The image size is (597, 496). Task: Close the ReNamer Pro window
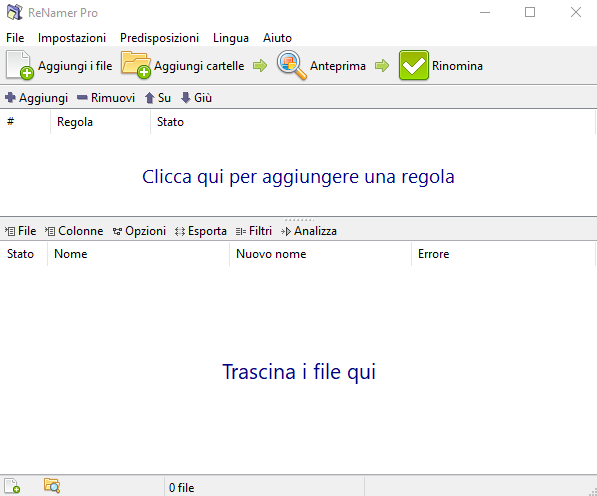pos(576,12)
